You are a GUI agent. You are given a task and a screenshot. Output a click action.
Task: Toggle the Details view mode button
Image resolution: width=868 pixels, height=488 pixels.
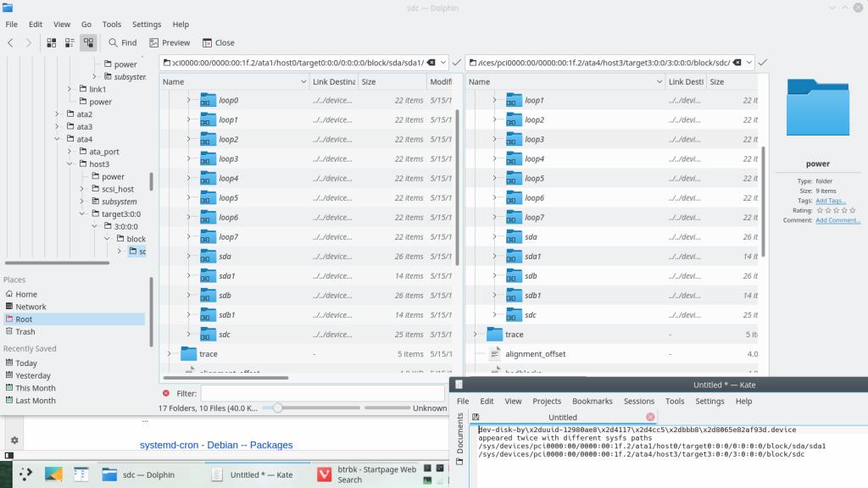point(88,42)
